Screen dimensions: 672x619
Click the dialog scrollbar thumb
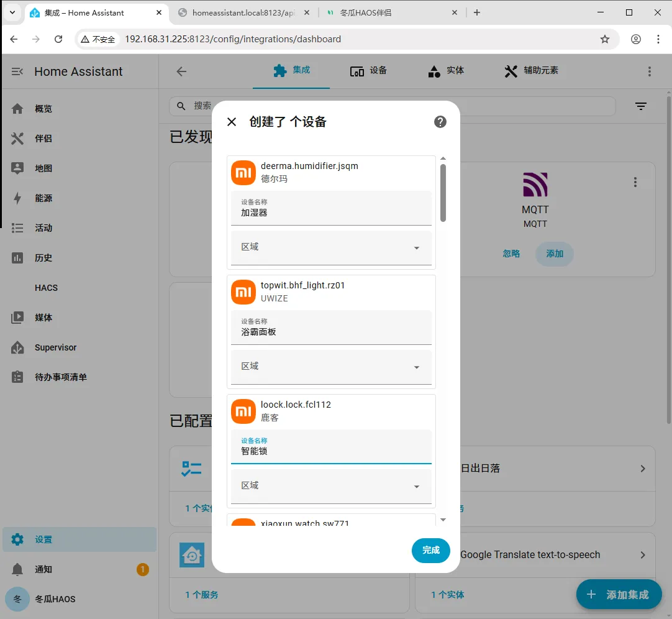(x=443, y=193)
